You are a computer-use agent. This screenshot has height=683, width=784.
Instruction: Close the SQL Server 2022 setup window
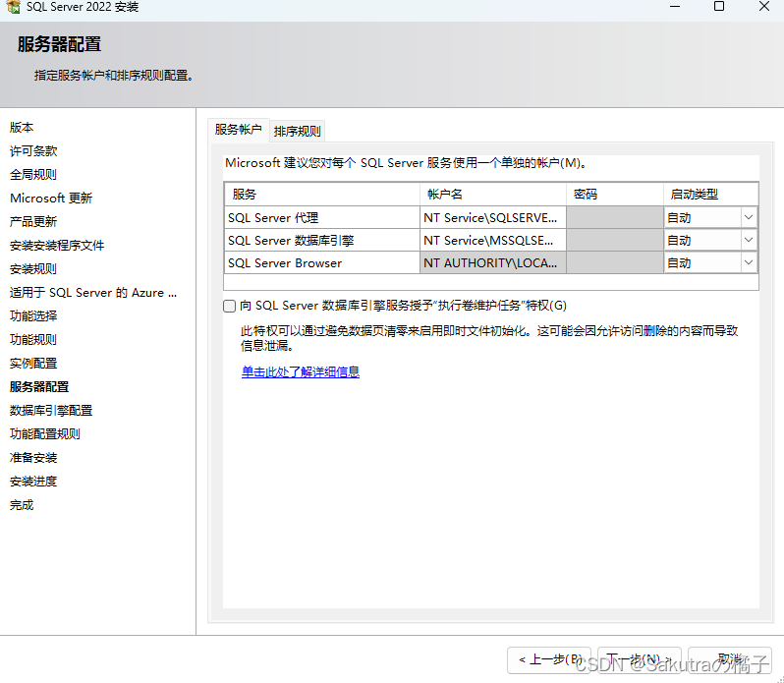764,7
